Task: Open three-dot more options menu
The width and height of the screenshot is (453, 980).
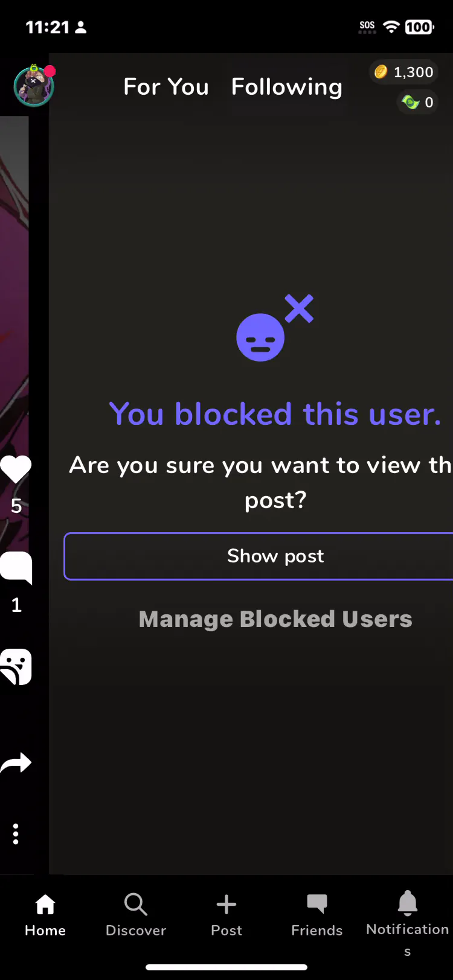Action: click(16, 834)
